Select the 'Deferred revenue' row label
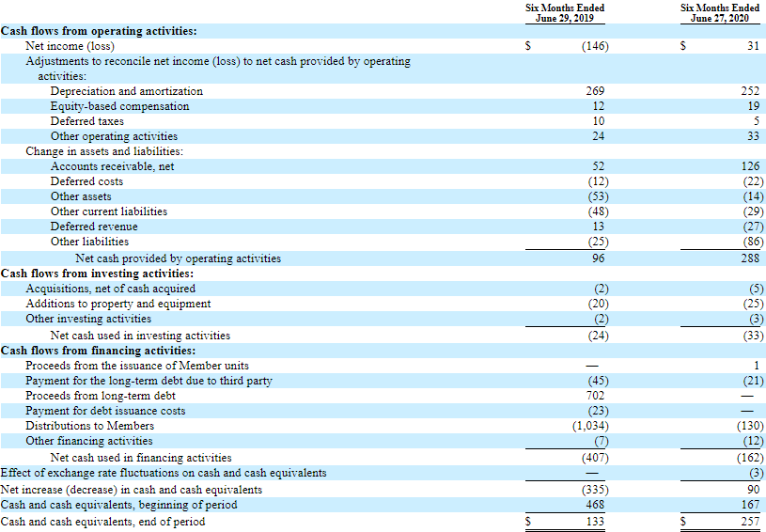Viewport: 766px width, 532px height. click(x=94, y=227)
